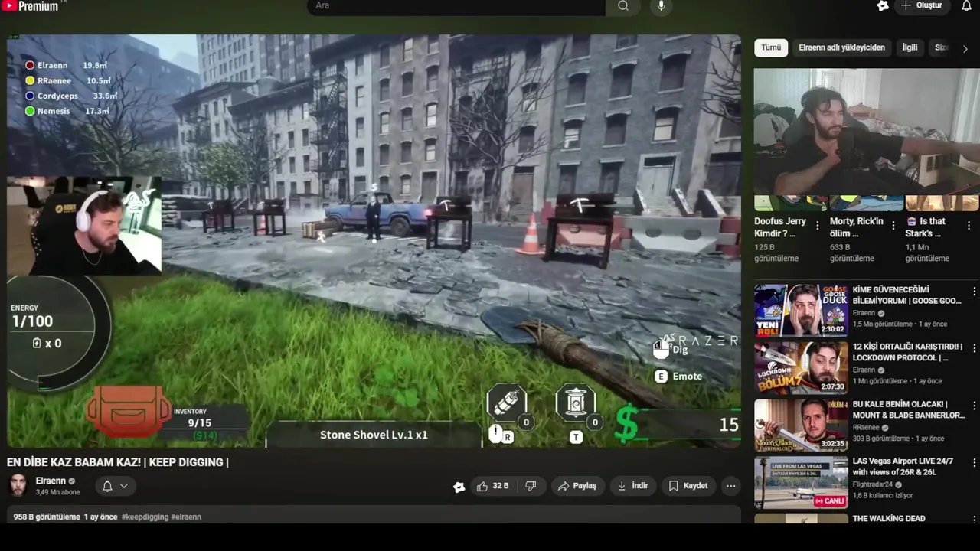Like the video with 32 B likes
This screenshot has width=980, height=551.
click(x=492, y=486)
